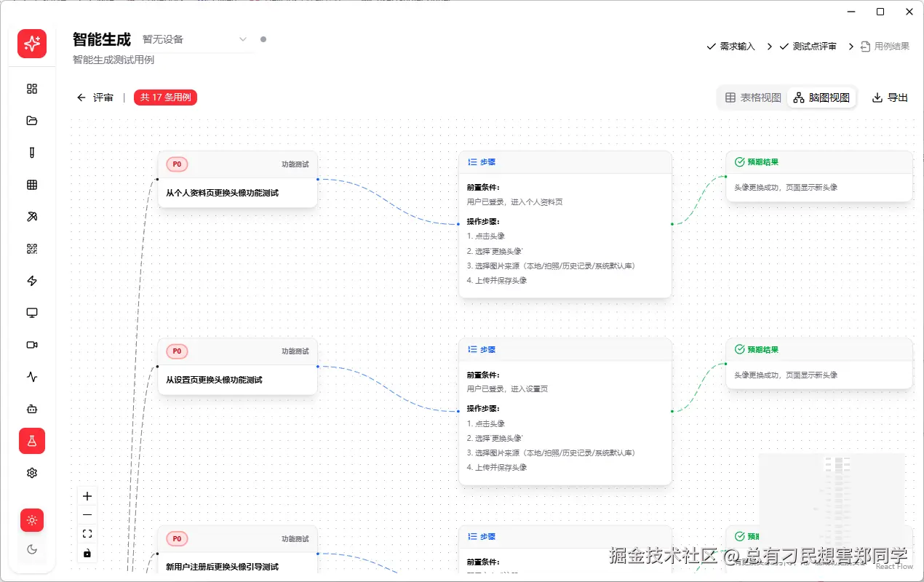924x582 pixels.
Task: Click 步骤 header of 进入设置页 card
Action: point(565,349)
